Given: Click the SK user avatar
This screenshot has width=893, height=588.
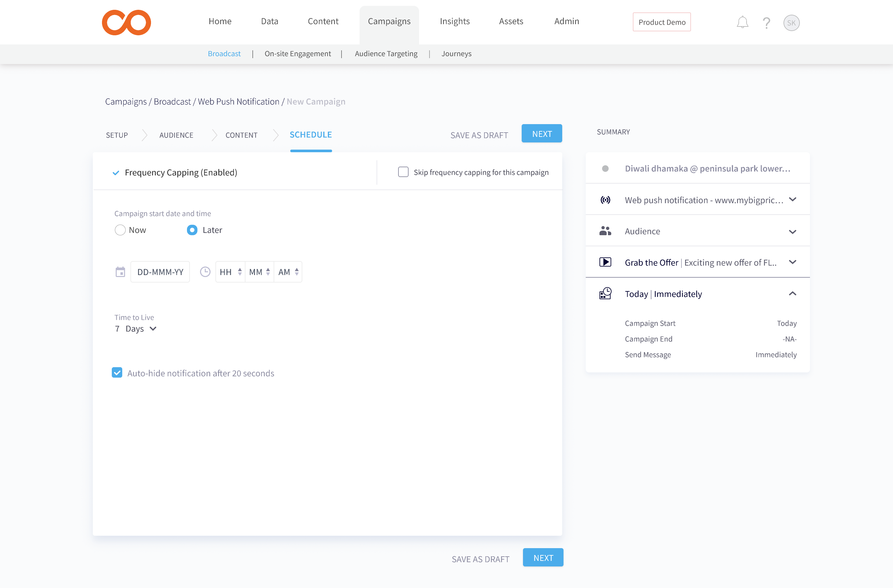Looking at the screenshot, I should (791, 23).
